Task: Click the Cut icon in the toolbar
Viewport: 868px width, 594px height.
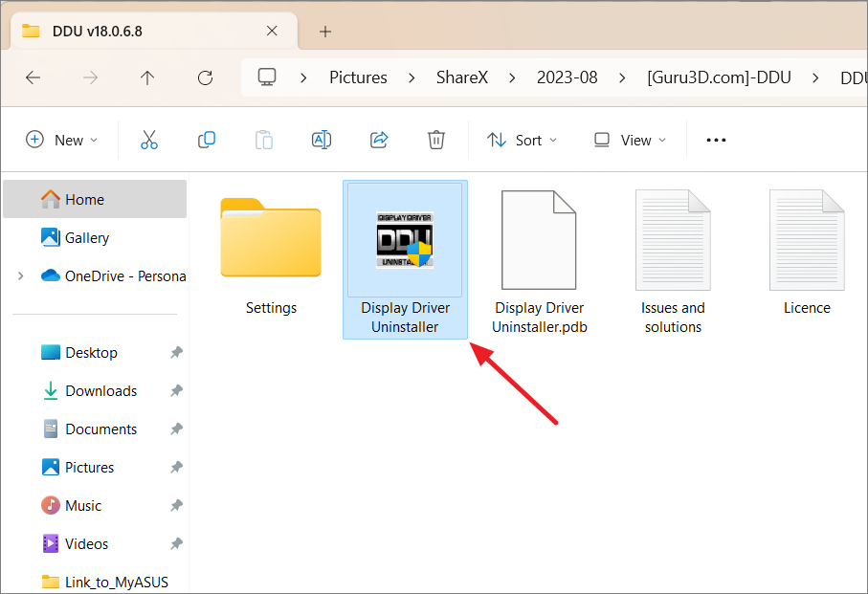Action: point(148,140)
